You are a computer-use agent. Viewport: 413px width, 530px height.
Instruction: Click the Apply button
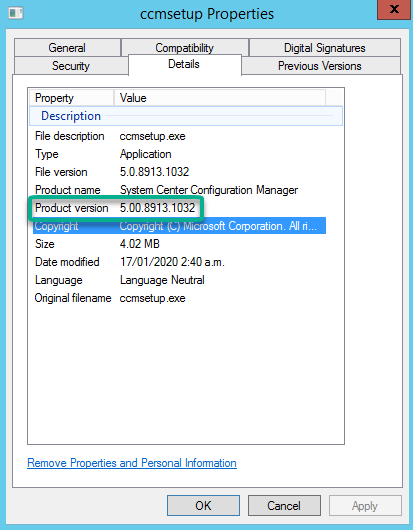[365, 506]
